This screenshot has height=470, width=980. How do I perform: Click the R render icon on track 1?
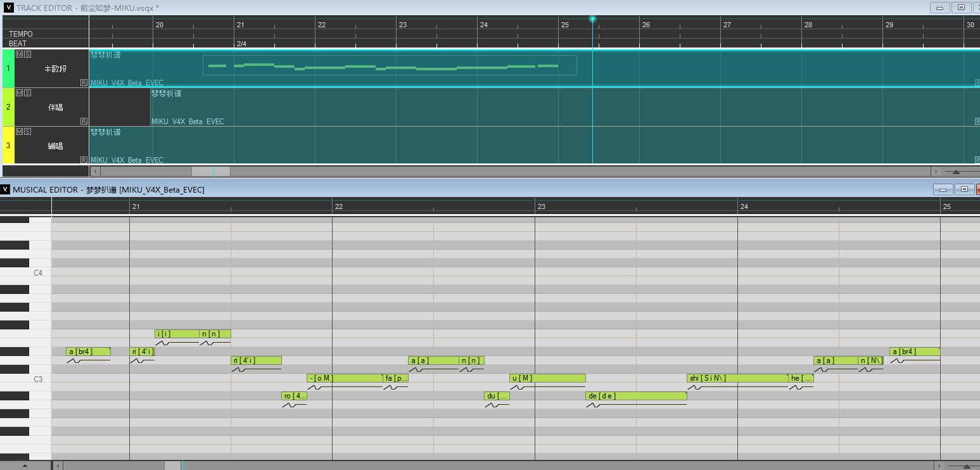pyautogui.click(x=84, y=82)
